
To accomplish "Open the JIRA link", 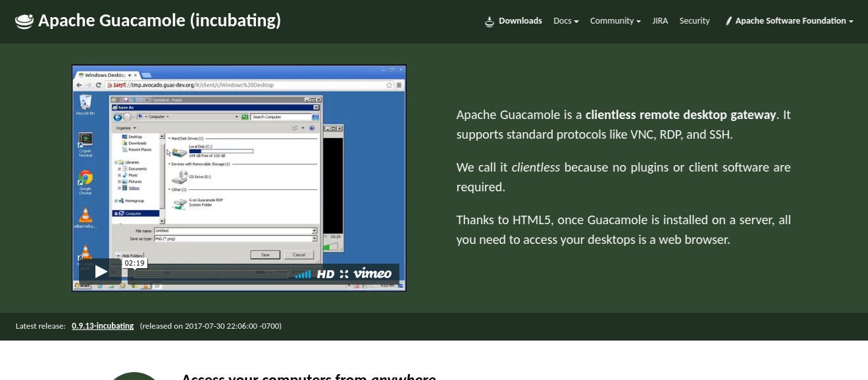I will (x=660, y=21).
